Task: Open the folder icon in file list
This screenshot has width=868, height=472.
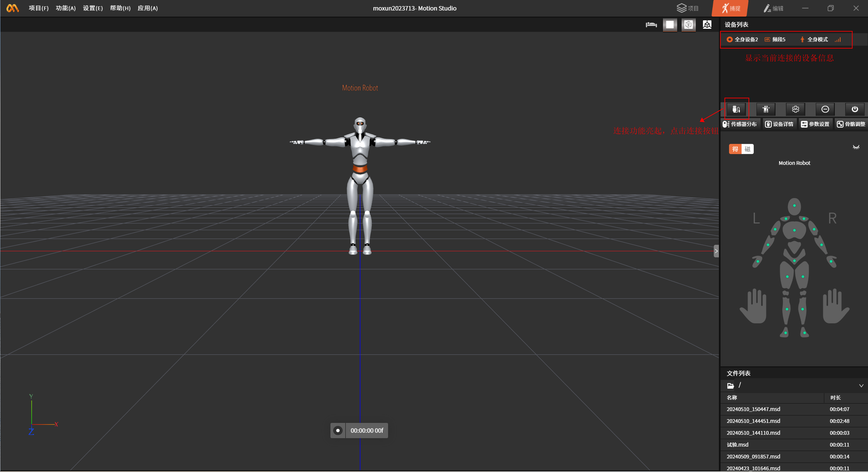Action: tap(730, 386)
